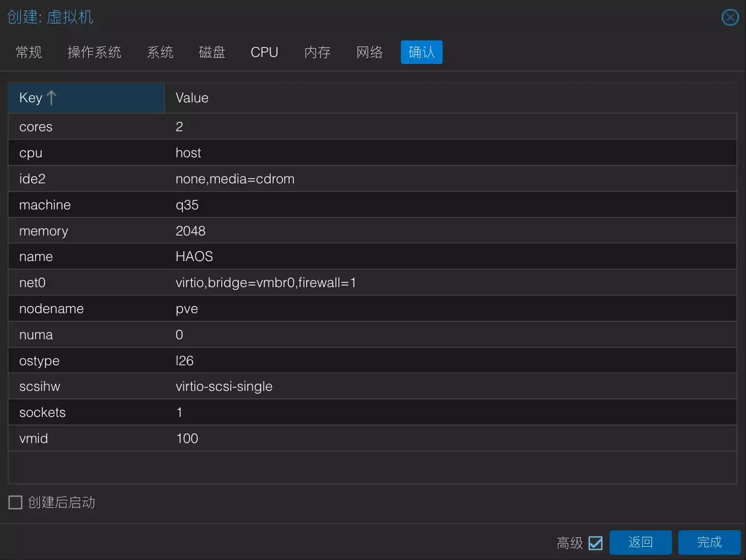Click the 完成 finish button
This screenshot has width=746, height=560.
(709, 542)
